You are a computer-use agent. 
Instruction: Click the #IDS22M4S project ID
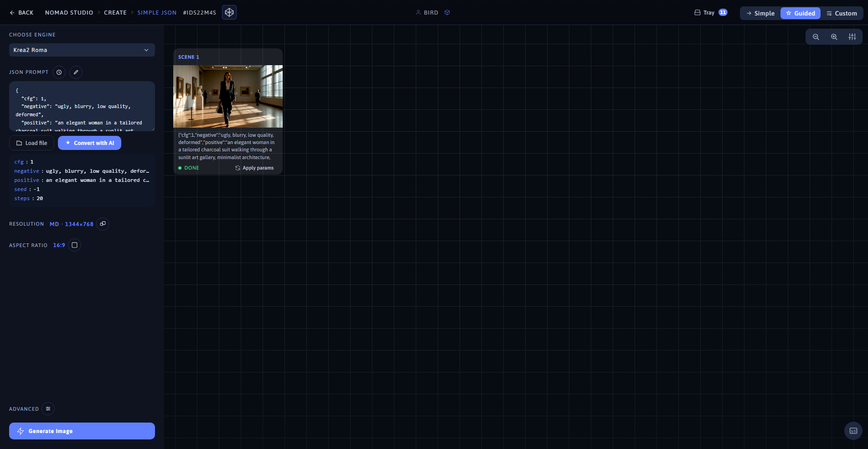point(200,13)
